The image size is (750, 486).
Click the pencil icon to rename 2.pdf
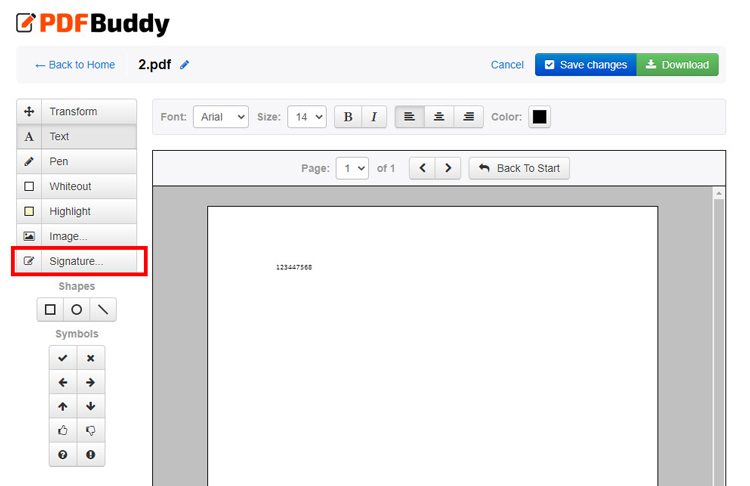point(184,65)
